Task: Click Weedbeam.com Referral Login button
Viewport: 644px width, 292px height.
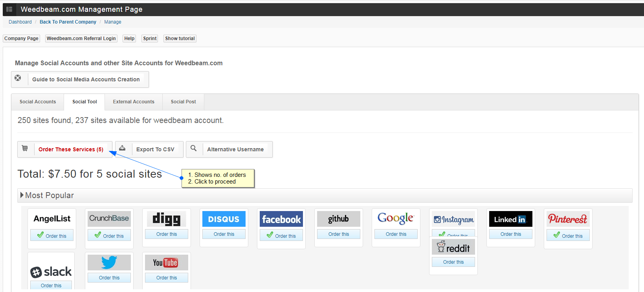Action: (81, 39)
